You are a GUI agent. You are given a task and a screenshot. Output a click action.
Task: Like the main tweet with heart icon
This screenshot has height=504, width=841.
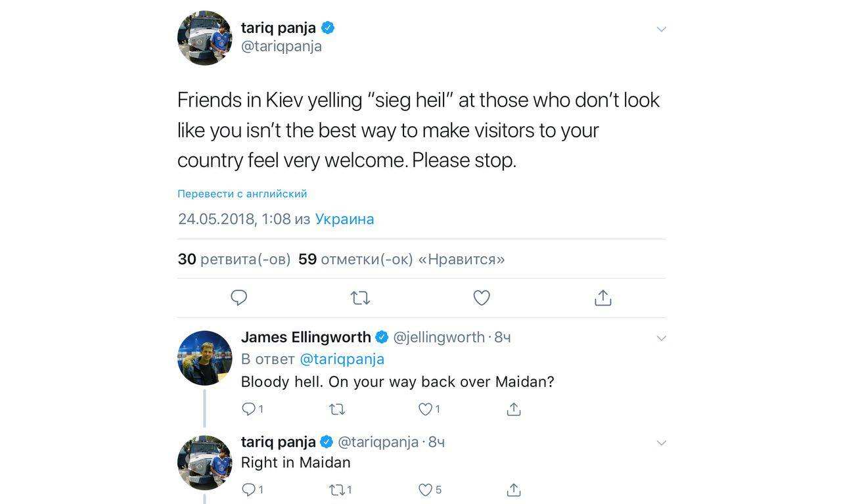482,298
